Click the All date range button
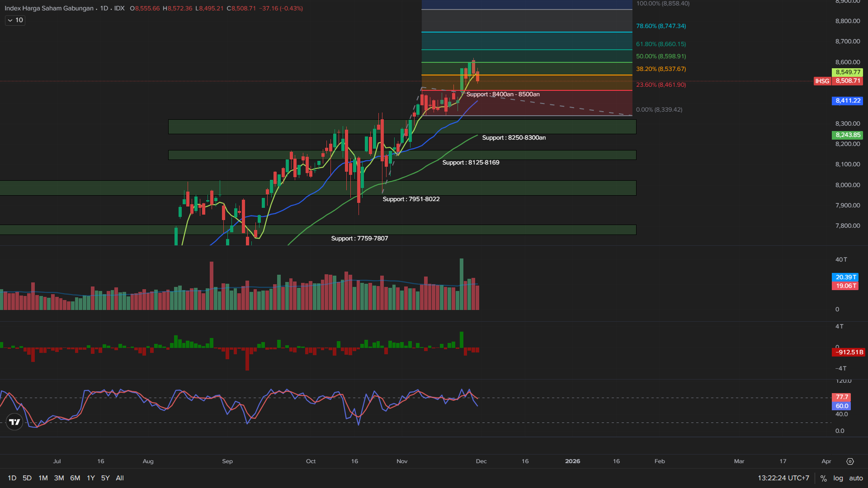 120,478
